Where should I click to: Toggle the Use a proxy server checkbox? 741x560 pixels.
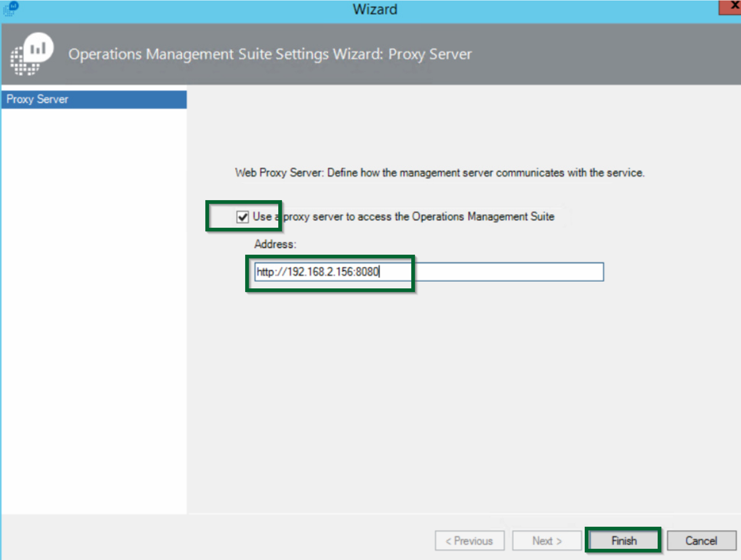coord(243,216)
